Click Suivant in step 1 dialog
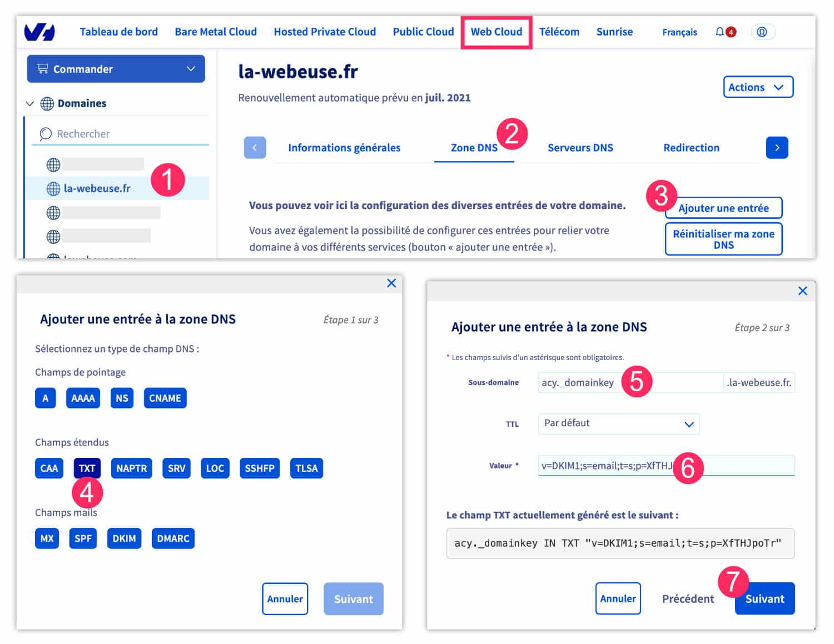The height and width of the screenshot is (644, 834). pyautogui.click(x=354, y=599)
